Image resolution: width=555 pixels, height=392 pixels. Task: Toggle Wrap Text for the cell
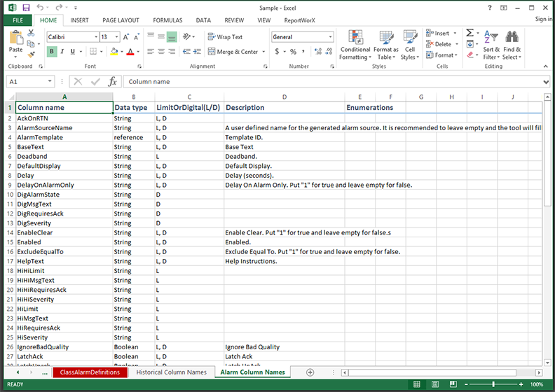tap(225, 37)
